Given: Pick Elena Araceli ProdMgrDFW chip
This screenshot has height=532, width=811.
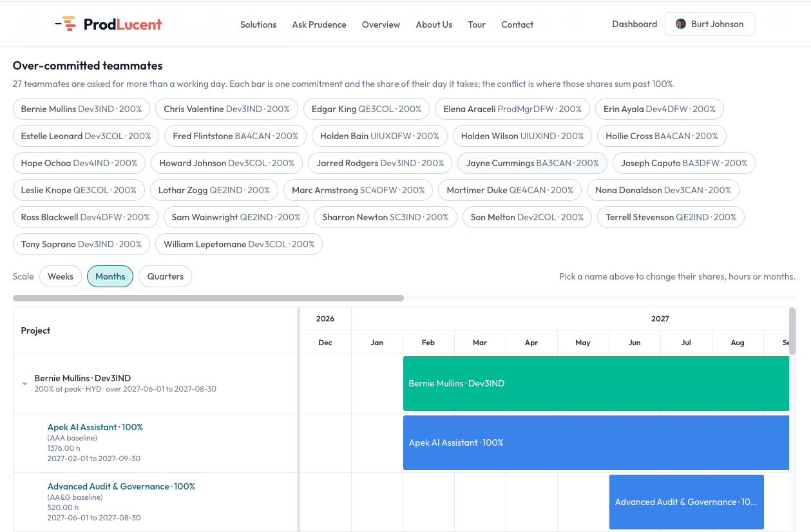Looking at the screenshot, I should point(512,109).
